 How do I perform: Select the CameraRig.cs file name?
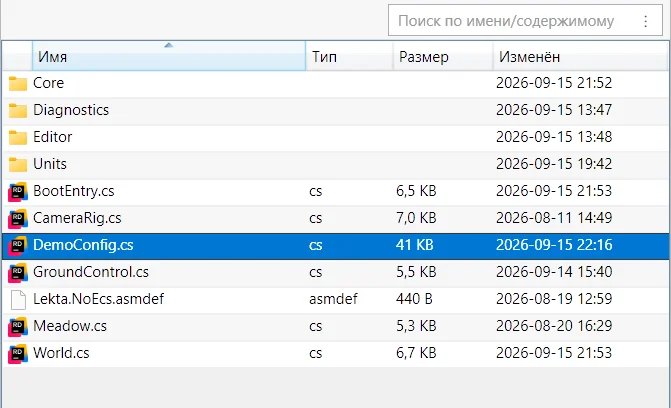77,218
